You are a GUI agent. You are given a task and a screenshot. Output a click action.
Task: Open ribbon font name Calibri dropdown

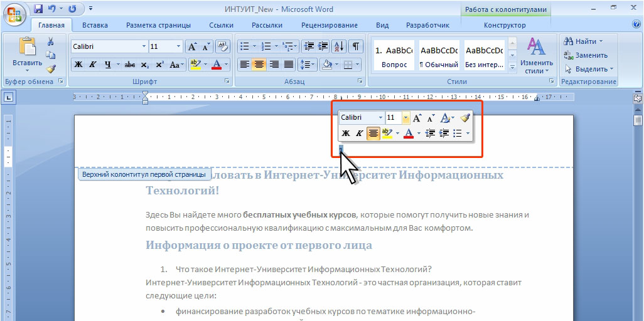(144, 46)
